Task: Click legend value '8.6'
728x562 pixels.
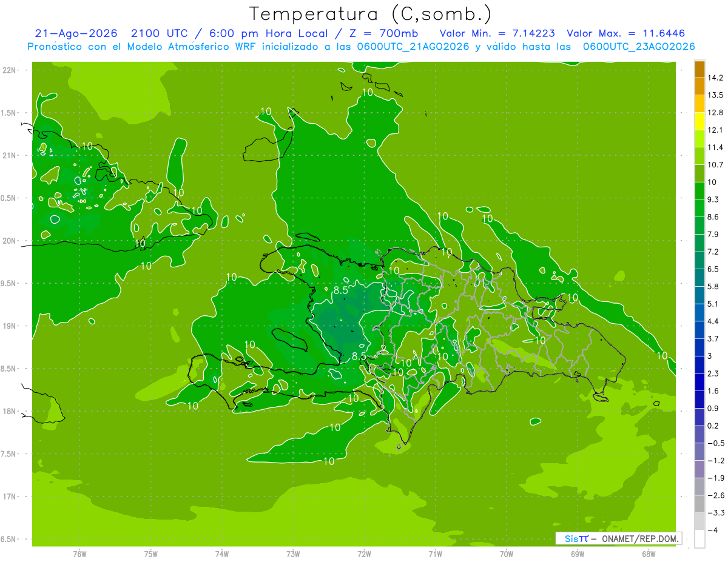Action: click(x=713, y=216)
